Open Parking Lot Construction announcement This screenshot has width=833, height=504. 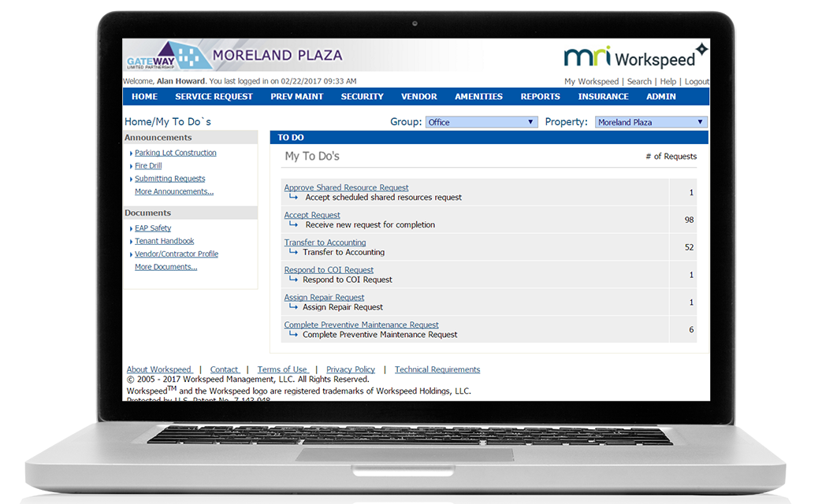pyautogui.click(x=175, y=153)
